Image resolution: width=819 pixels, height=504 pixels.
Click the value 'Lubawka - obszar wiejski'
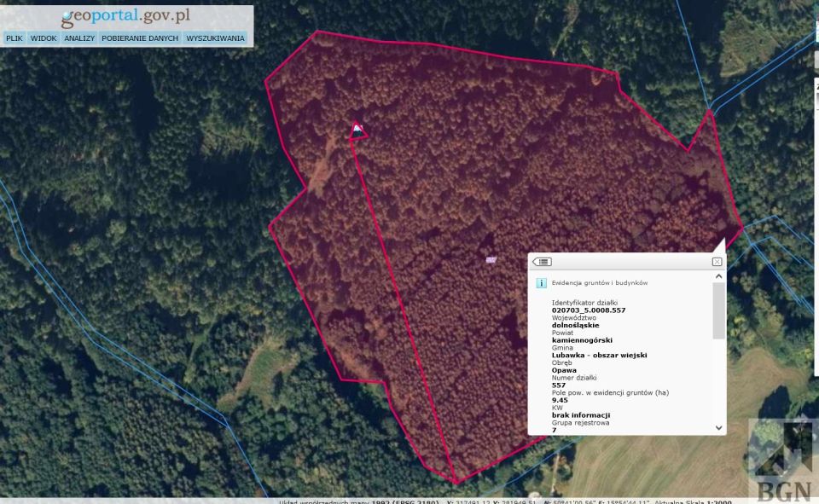[x=599, y=355]
